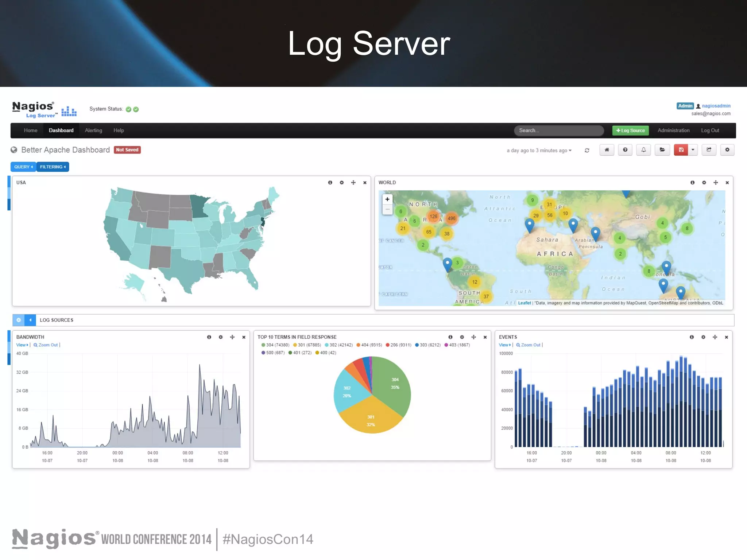
Task: Click the nagiosadmin user link
Action: (716, 106)
